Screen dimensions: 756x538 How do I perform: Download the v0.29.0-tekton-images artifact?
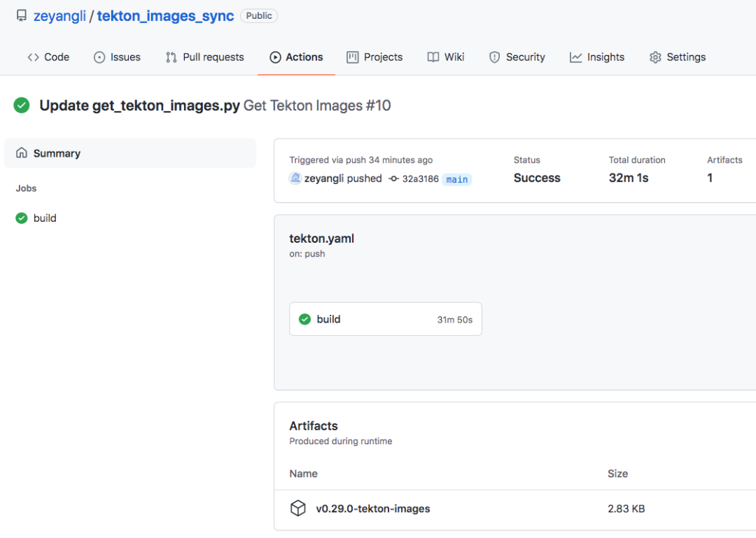373,509
